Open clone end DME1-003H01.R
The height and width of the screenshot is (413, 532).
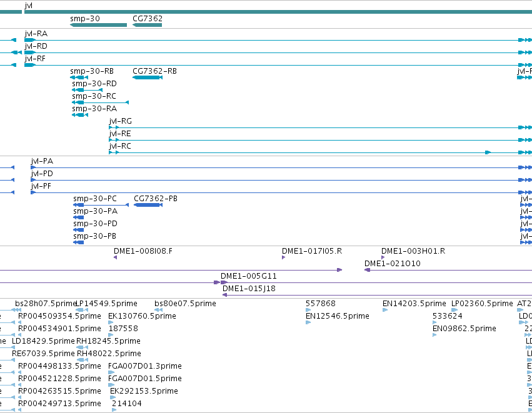(x=413, y=251)
